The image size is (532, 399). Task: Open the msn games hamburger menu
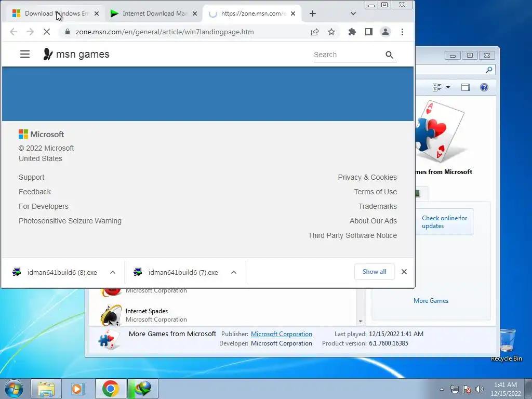coord(25,54)
